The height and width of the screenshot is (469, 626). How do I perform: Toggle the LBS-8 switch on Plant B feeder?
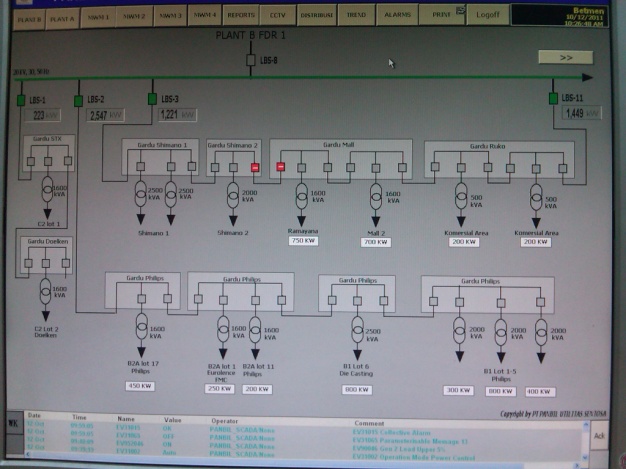(x=251, y=60)
